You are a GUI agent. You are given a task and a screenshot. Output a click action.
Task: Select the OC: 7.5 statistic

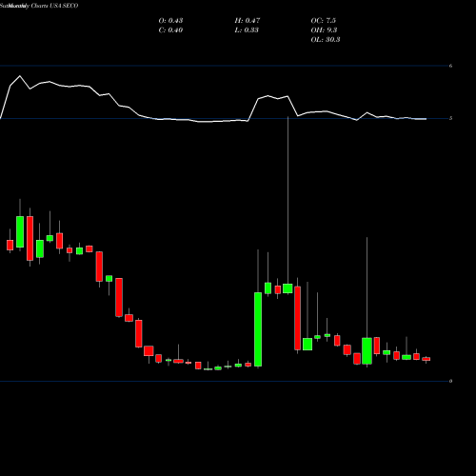click(x=324, y=21)
